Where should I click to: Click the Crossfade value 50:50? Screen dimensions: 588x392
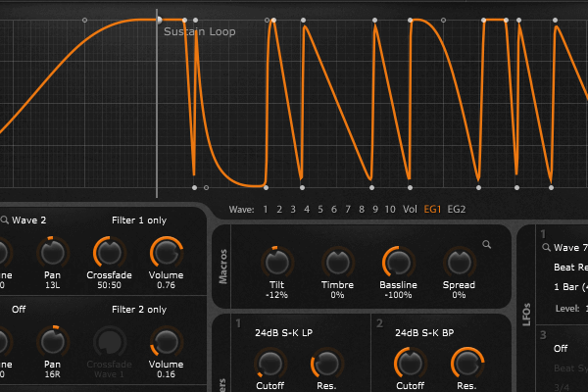109,285
